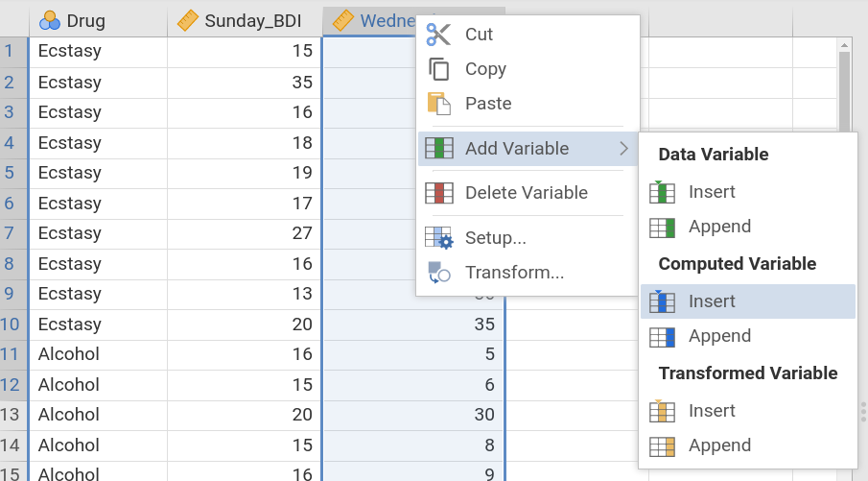
Task: Select Append under Transformed Variable
Action: [x=748, y=445]
